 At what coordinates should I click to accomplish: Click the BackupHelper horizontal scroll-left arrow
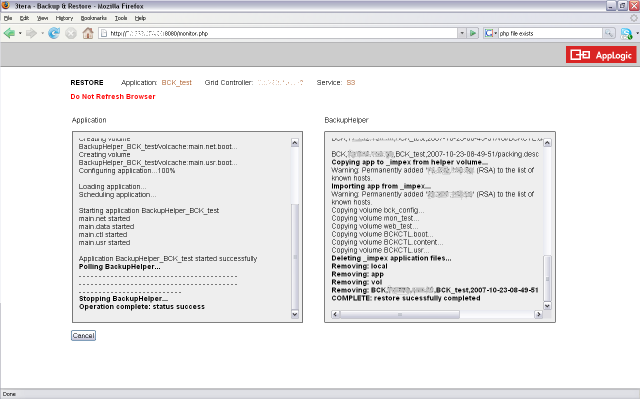[x=336, y=314]
